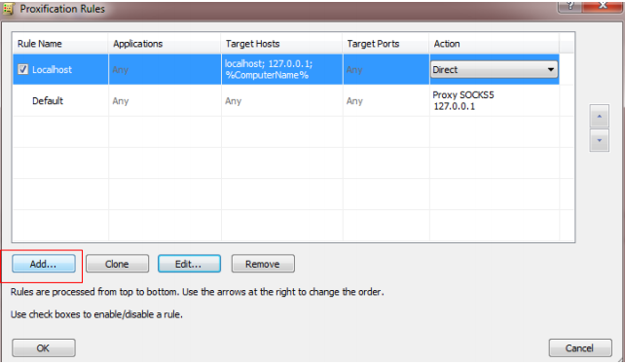Select the Default rule row
This screenshot has height=364, width=625.
286,101
